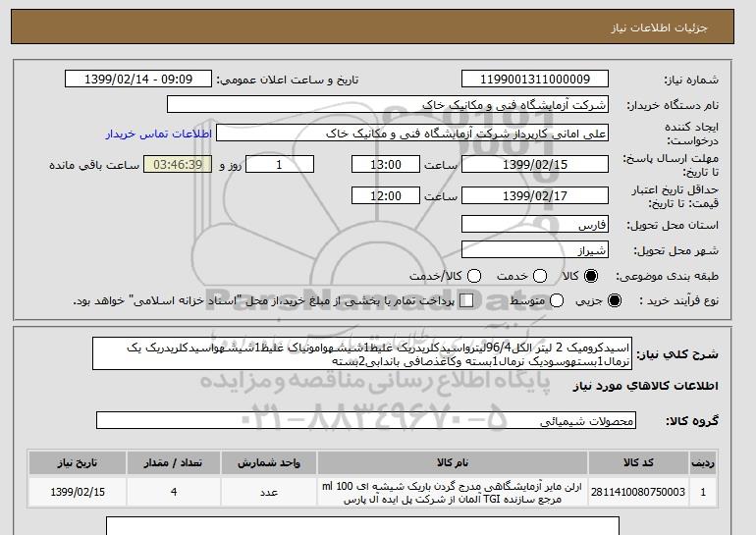Click the عدد unit cell
Image resolution: width=756 pixels, height=535 pixels.
pos(269,492)
